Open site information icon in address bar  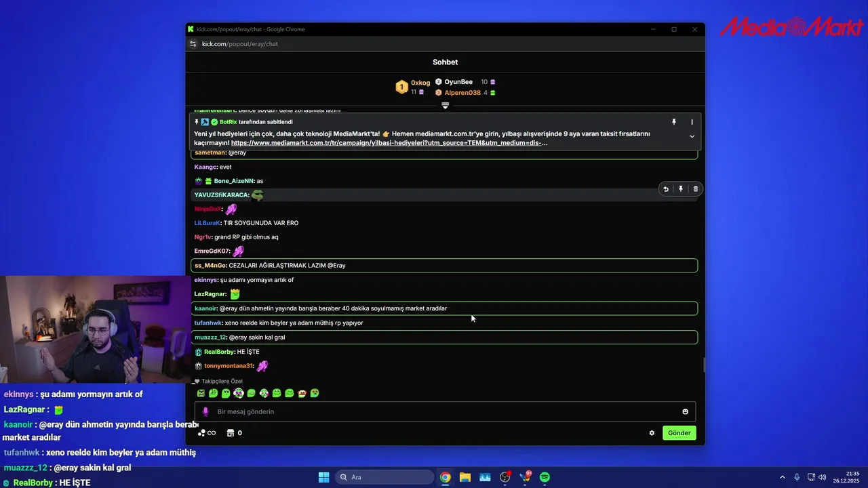[x=193, y=44]
